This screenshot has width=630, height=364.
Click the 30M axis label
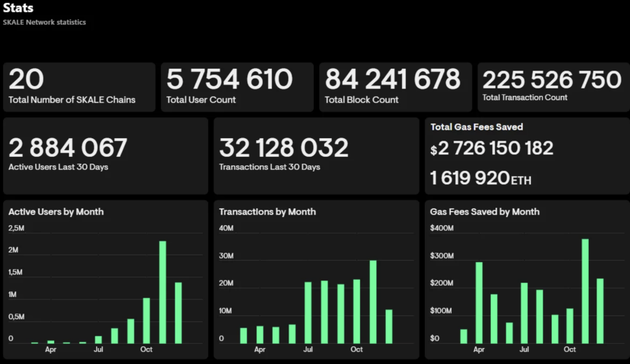[x=226, y=256]
